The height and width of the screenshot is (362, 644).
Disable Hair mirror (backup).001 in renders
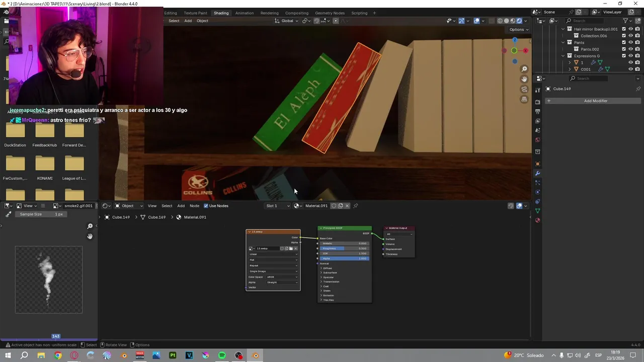[x=637, y=29]
